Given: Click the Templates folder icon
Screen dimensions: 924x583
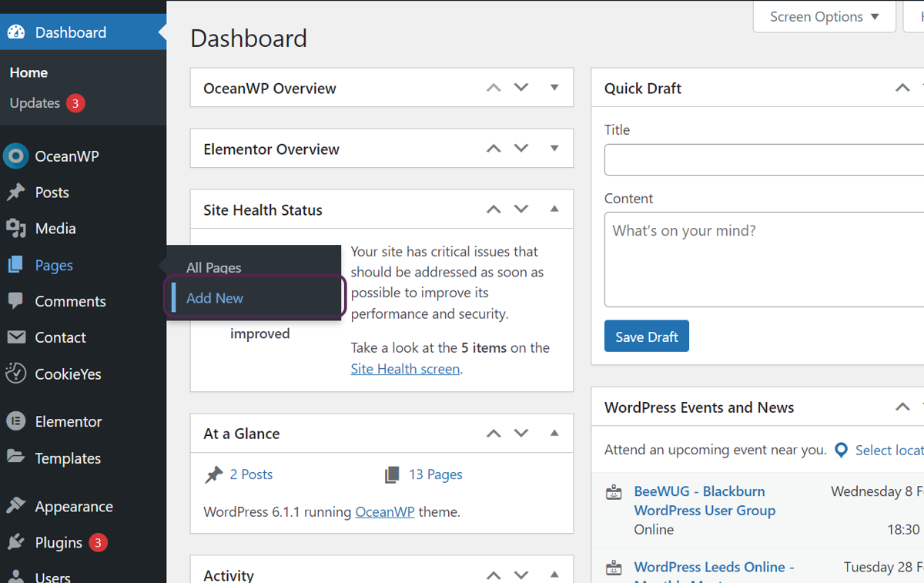Looking at the screenshot, I should [16, 457].
